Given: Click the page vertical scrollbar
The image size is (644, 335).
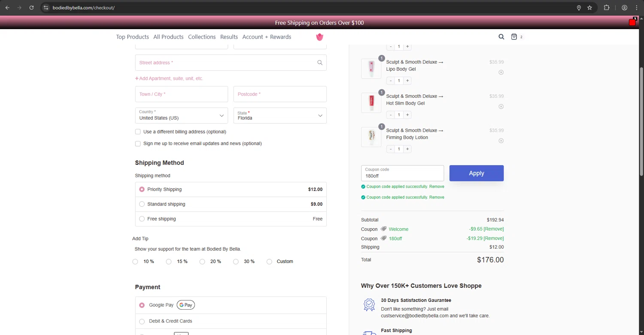Looking at the screenshot, I should coord(641,121).
